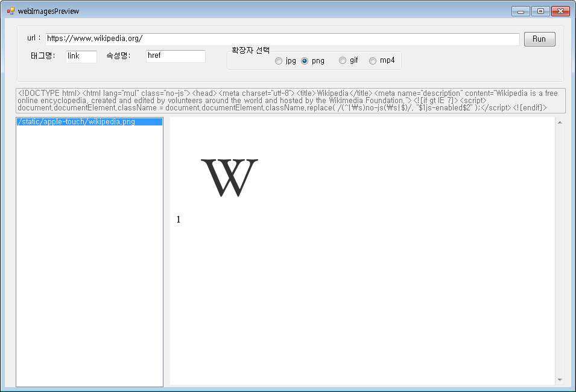576x392 pixels.
Task: Click the 속성명 label
Action: (x=118, y=56)
